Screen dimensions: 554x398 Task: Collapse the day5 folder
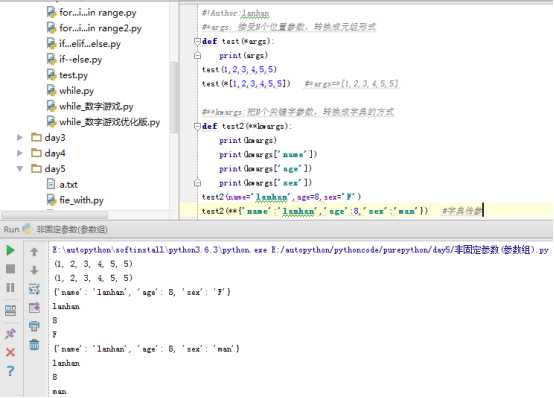pos(20,169)
